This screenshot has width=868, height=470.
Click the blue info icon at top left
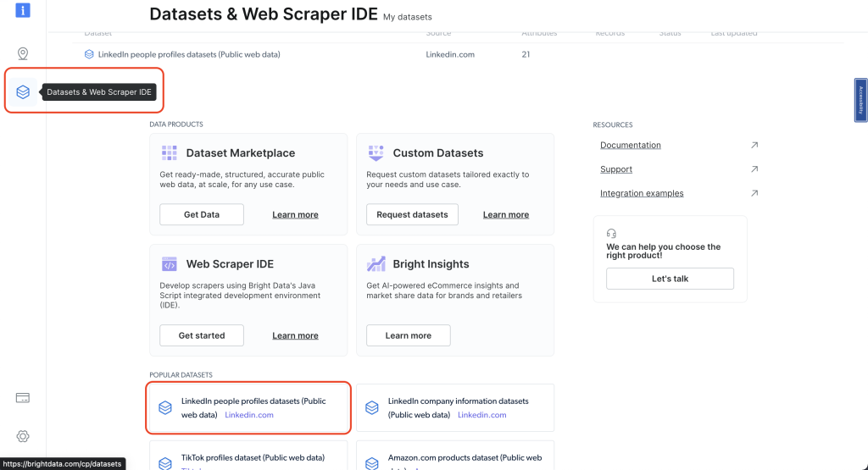tap(23, 10)
